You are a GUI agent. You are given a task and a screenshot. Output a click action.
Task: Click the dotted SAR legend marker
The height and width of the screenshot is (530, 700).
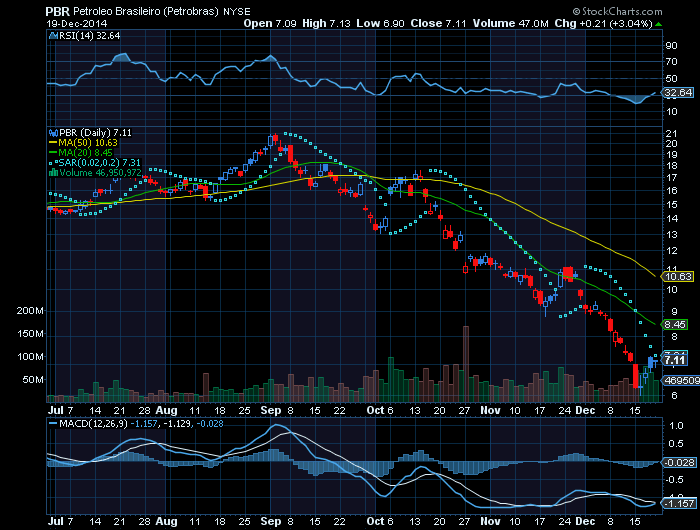[51, 162]
